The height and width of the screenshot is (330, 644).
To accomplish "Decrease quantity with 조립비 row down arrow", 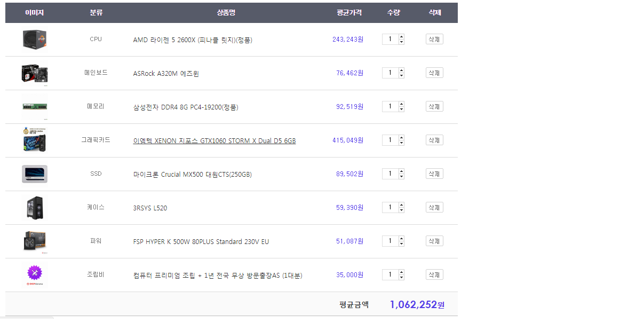I will click(401, 277).
